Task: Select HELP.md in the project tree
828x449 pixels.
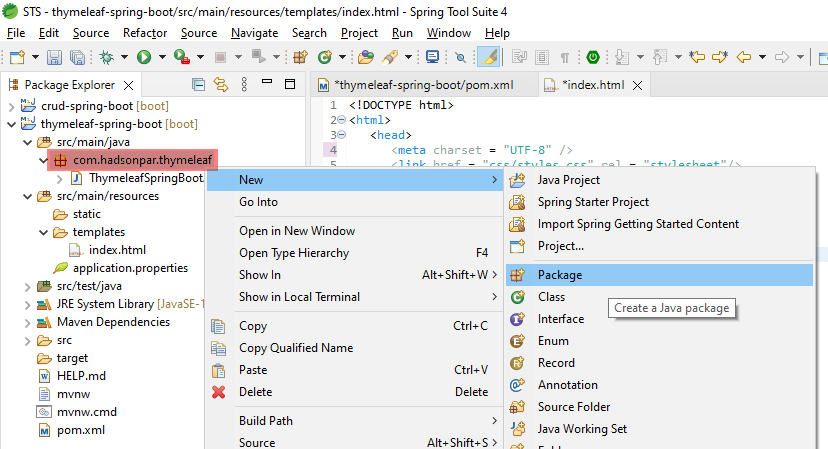Action: 81,376
